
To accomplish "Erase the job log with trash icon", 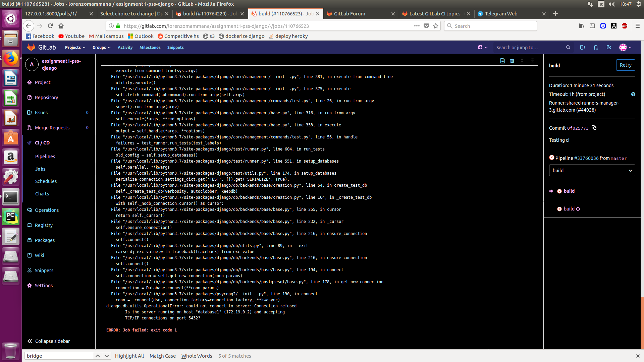I will [512, 61].
